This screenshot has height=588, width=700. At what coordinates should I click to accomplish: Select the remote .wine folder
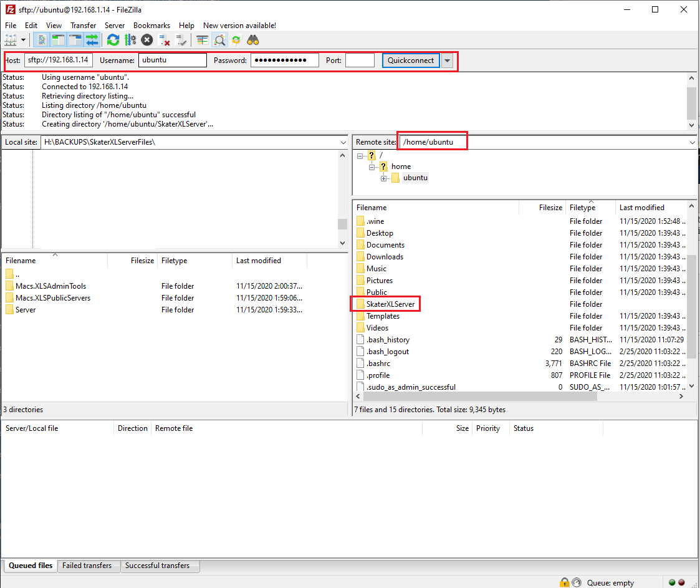tap(375, 221)
